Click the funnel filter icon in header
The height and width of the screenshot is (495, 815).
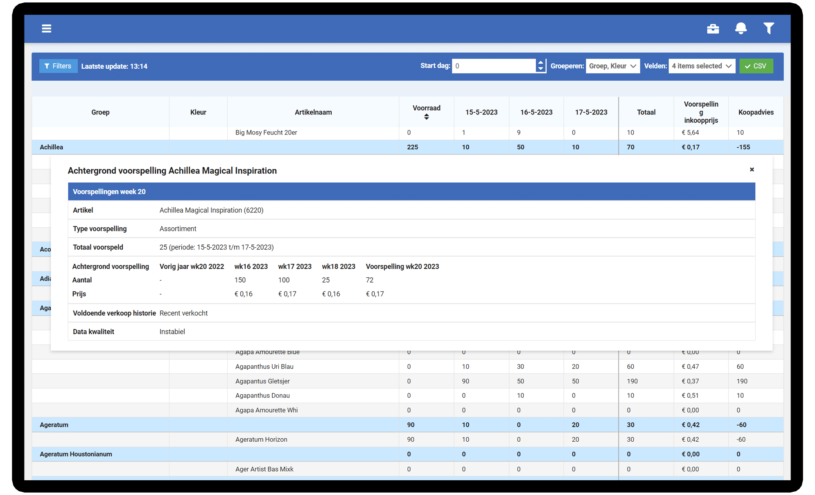point(769,28)
